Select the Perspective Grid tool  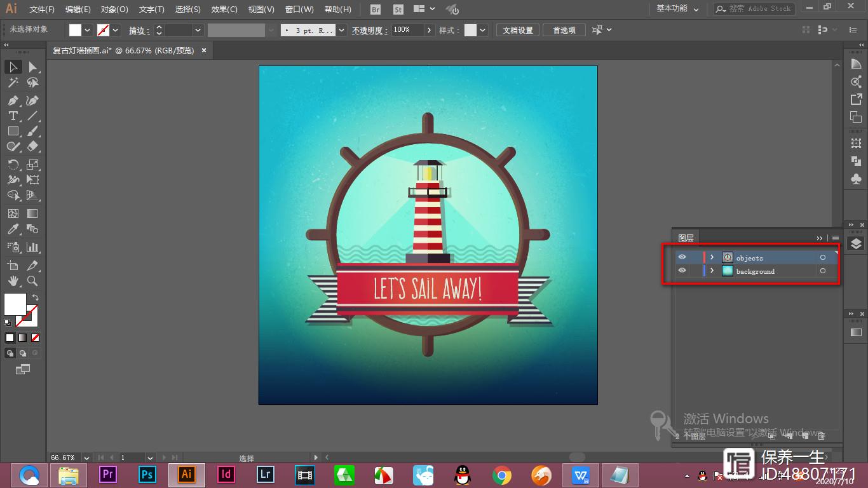pyautogui.click(x=32, y=195)
